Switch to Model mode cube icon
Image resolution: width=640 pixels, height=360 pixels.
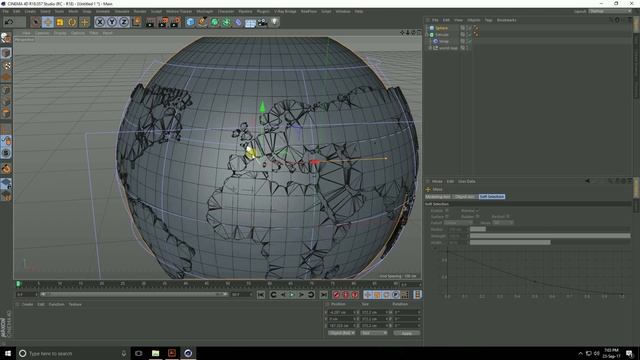coord(6,53)
